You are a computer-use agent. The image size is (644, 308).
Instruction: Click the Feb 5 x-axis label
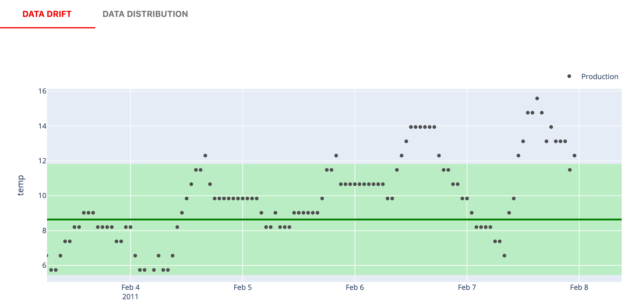tap(243, 287)
